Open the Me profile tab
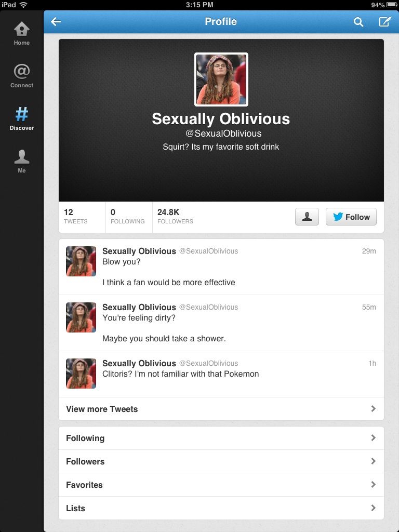Viewport: 399px width, 532px height. pos(22,162)
